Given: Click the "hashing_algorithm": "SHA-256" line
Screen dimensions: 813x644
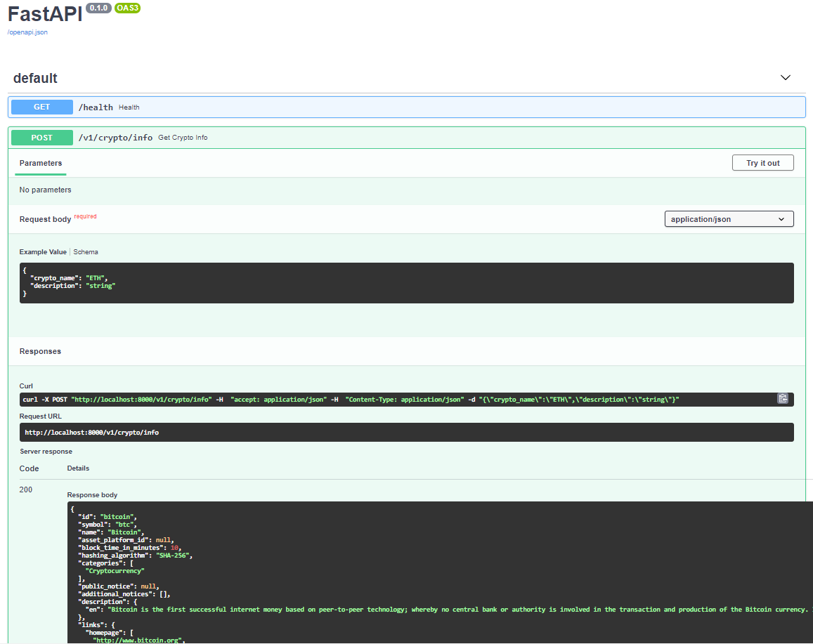Looking at the screenshot, I should click(x=136, y=556).
